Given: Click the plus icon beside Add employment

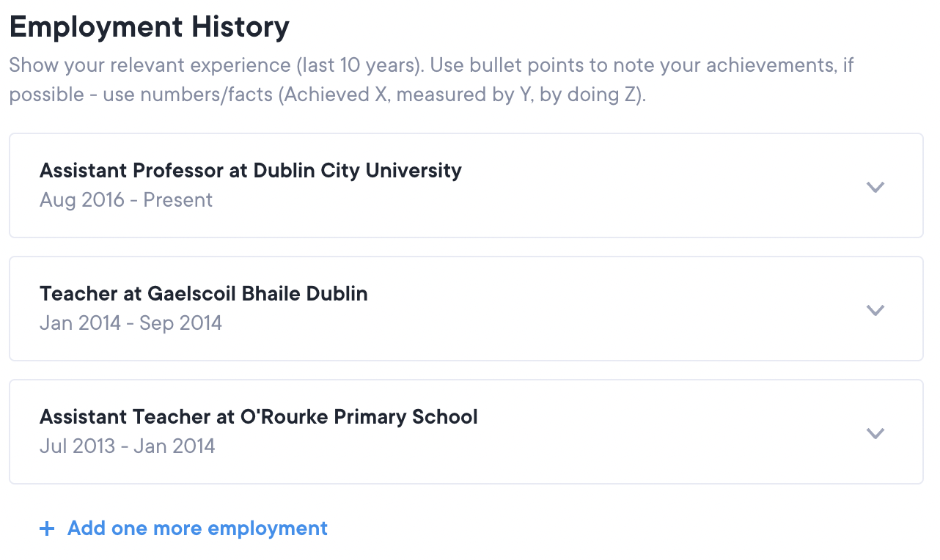Looking at the screenshot, I should click(x=47, y=528).
